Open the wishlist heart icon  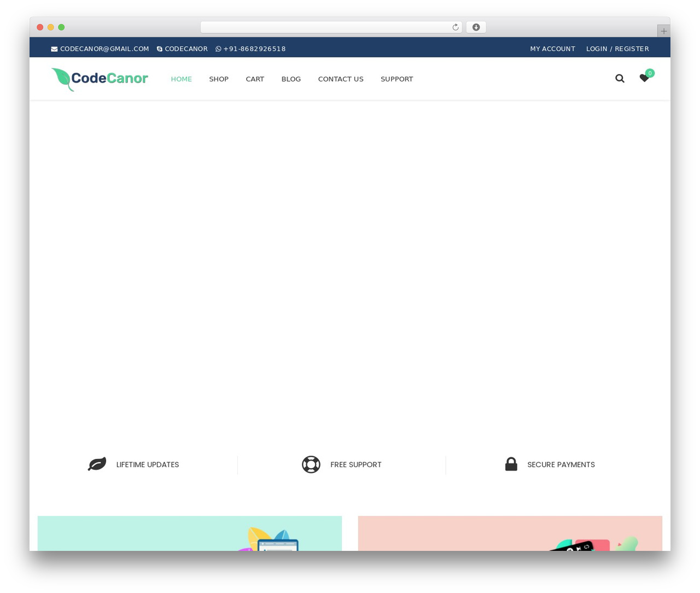tap(644, 79)
